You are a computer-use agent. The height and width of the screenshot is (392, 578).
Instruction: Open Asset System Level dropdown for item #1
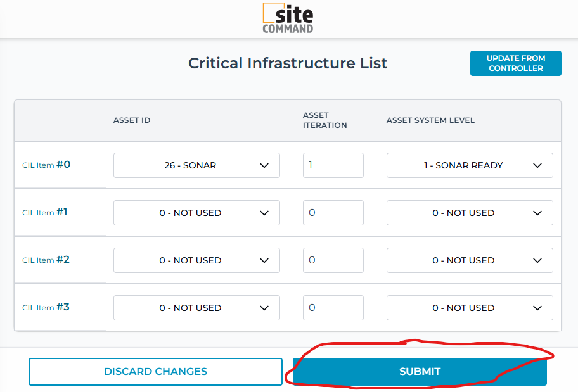tap(470, 213)
